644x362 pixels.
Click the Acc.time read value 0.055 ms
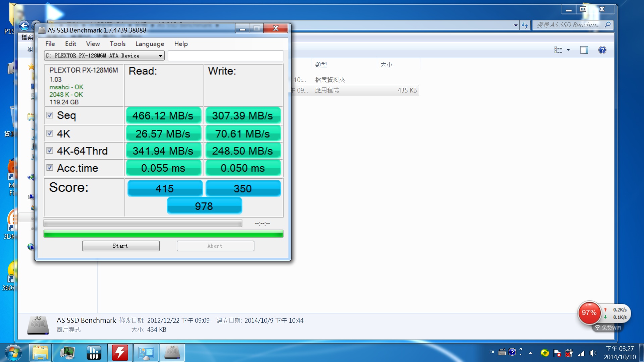pyautogui.click(x=163, y=168)
